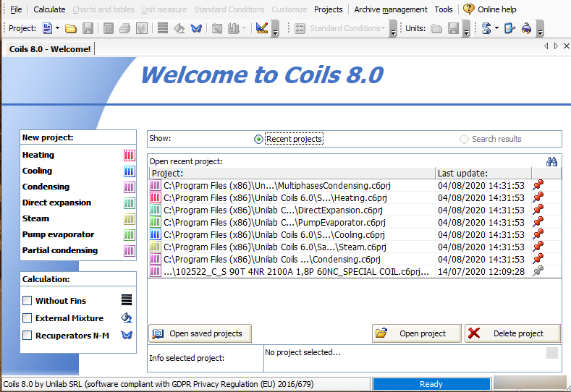The width and height of the screenshot is (571, 392).
Task: Open the Projects menu
Action: coord(329,9)
